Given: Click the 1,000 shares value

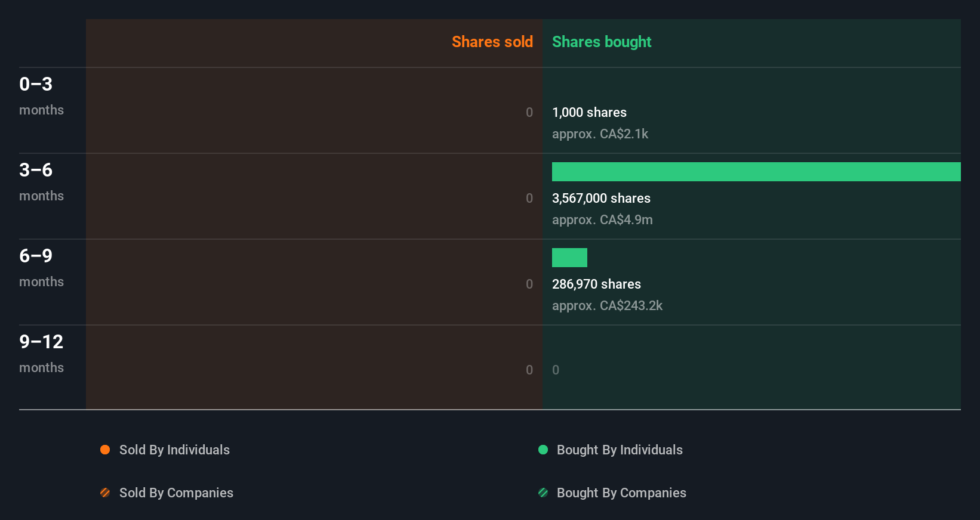Looking at the screenshot, I should pyautogui.click(x=589, y=112).
